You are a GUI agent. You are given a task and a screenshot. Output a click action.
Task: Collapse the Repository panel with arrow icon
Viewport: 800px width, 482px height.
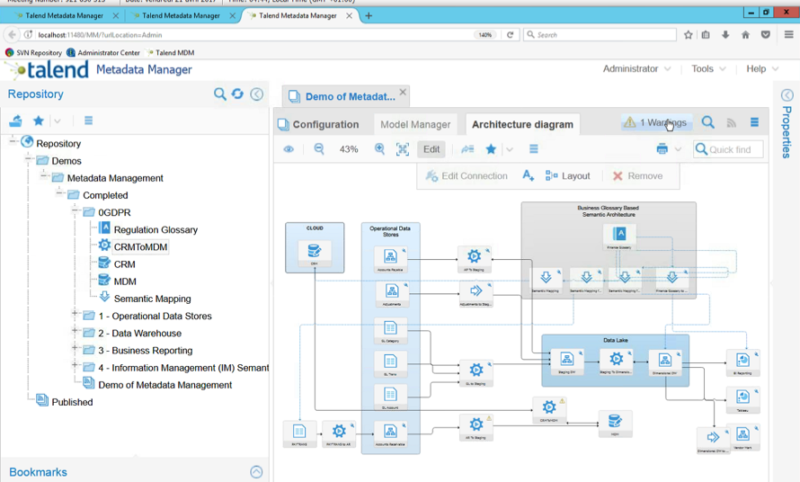tap(256, 94)
